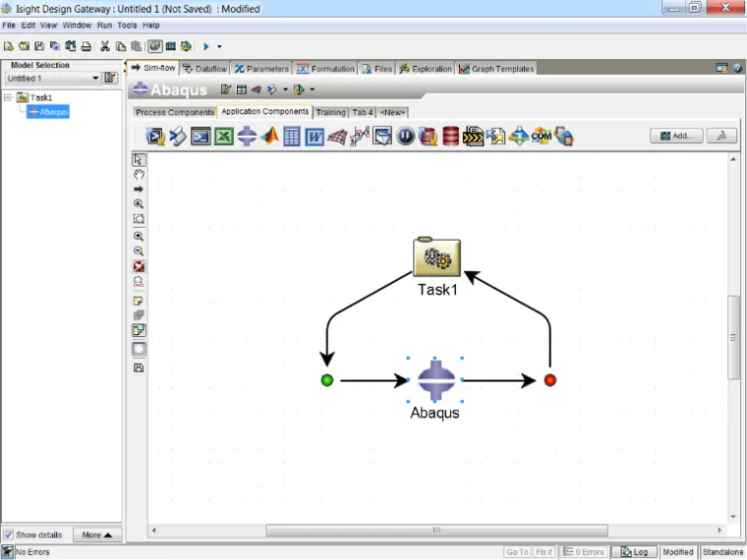Click the Add... button

(676, 136)
